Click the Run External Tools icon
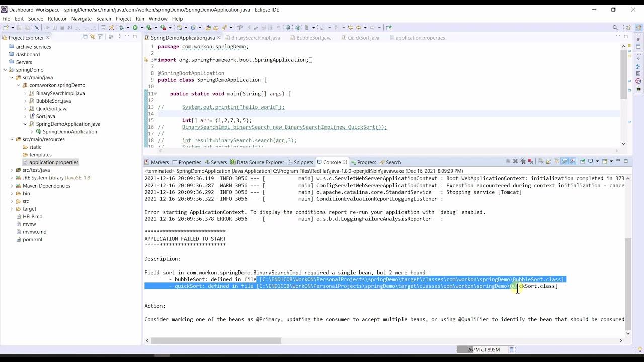 pos(163,28)
